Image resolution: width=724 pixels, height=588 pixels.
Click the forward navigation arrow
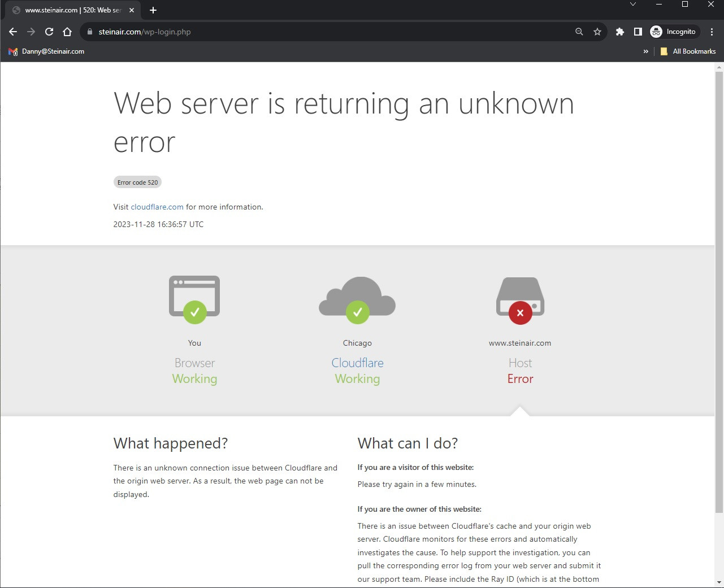(x=31, y=32)
